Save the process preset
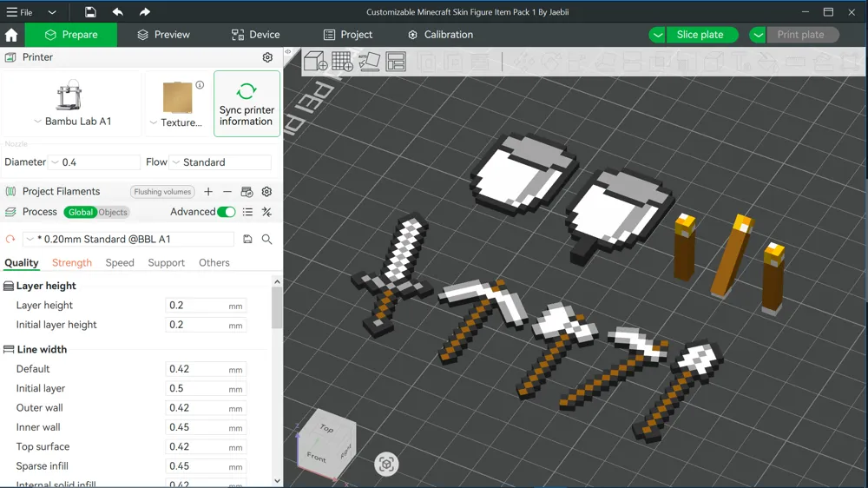Image resolution: width=868 pixels, height=488 pixels. tap(247, 240)
